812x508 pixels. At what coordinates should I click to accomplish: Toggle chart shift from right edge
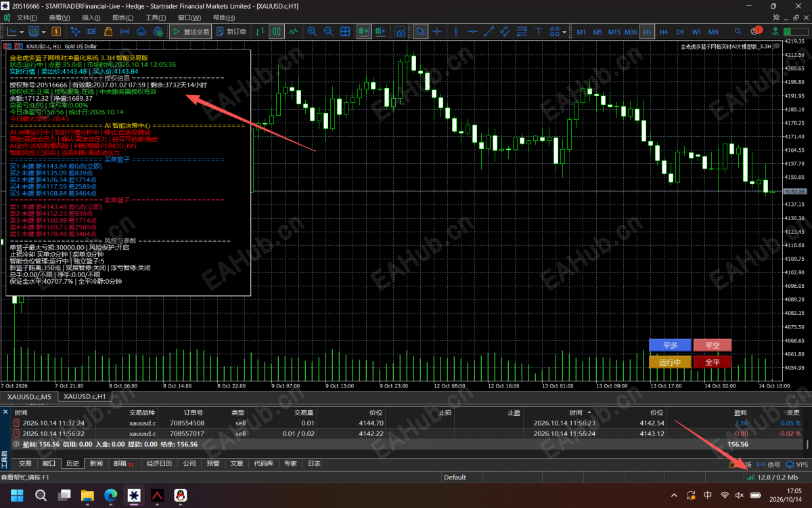click(x=381, y=31)
